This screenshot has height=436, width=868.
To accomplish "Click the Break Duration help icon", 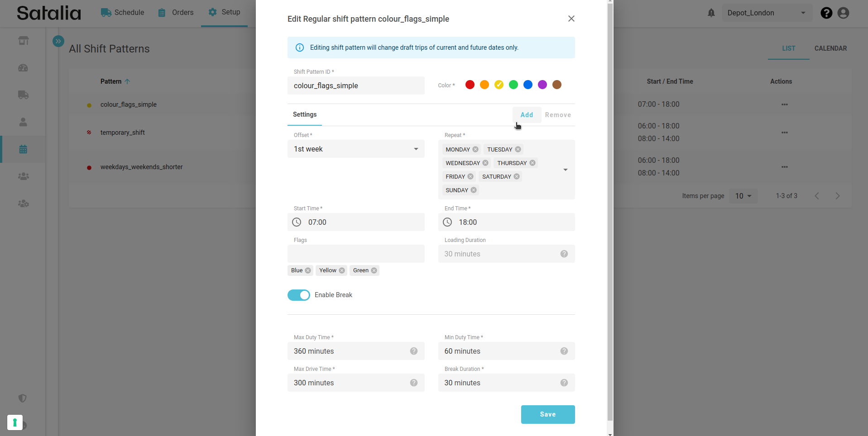I will point(564,383).
